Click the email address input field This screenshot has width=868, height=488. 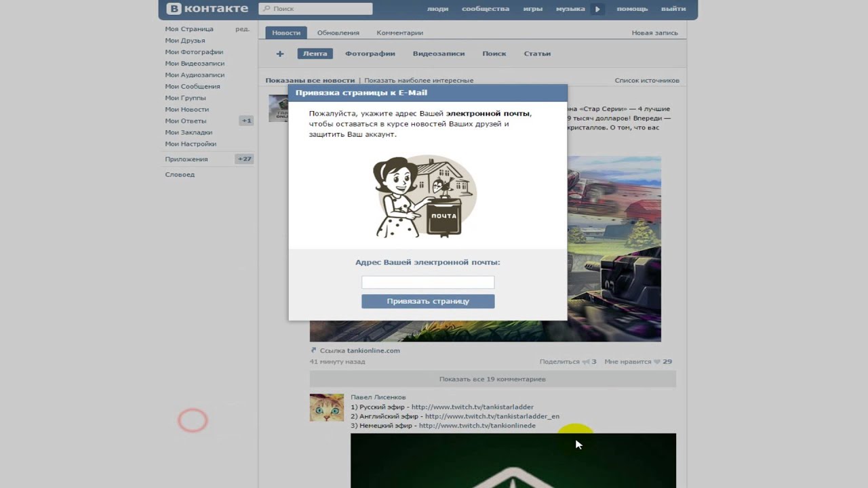tap(428, 282)
